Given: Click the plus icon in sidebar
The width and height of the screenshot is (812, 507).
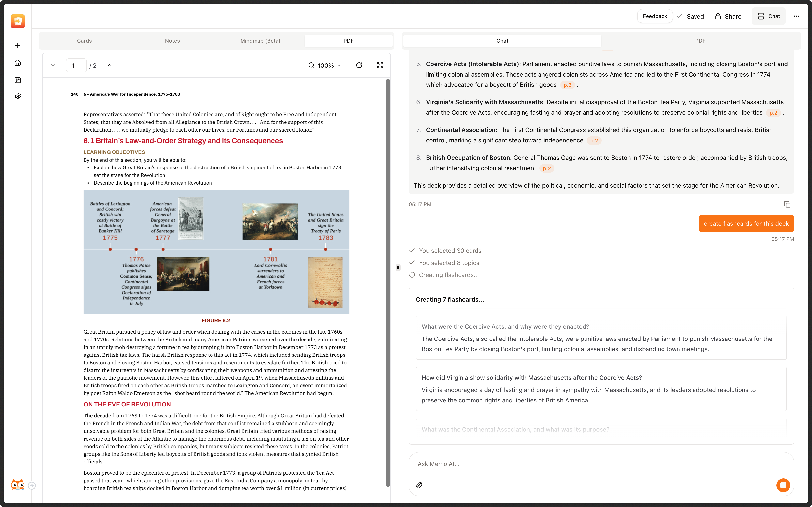Looking at the screenshot, I should [18, 46].
